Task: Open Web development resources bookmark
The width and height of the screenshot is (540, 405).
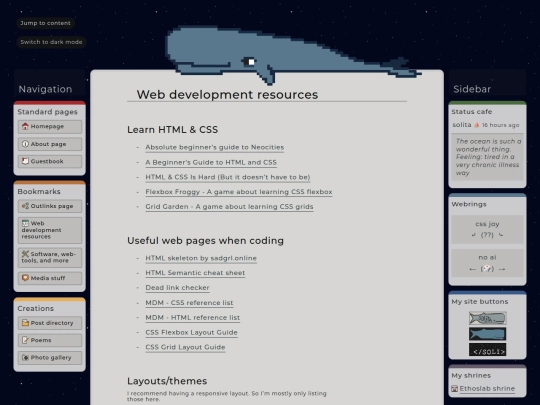Action: coord(50,230)
